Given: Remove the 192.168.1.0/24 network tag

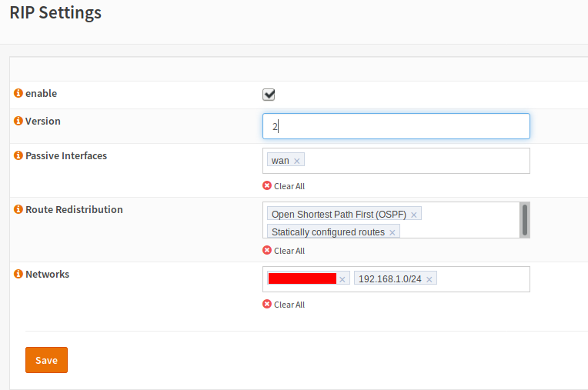Looking at the screenshot, I should [x=429, y=279].
